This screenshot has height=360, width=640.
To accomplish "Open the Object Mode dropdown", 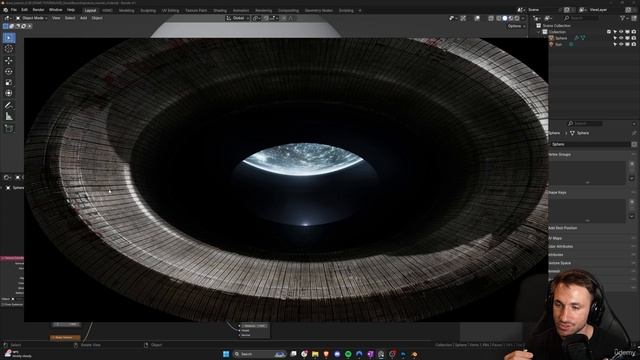I will [31, 18].
